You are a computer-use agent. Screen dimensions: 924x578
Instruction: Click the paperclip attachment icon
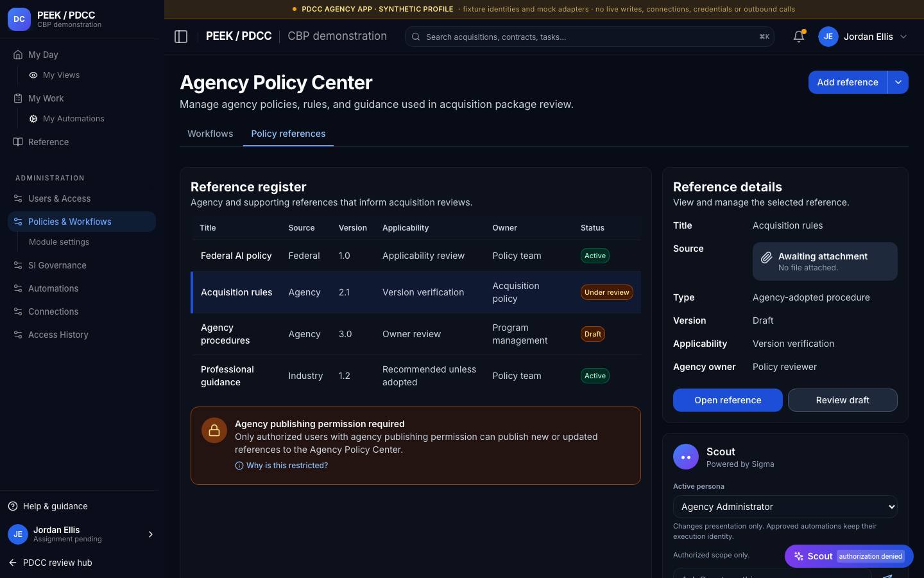pos(766,258)
